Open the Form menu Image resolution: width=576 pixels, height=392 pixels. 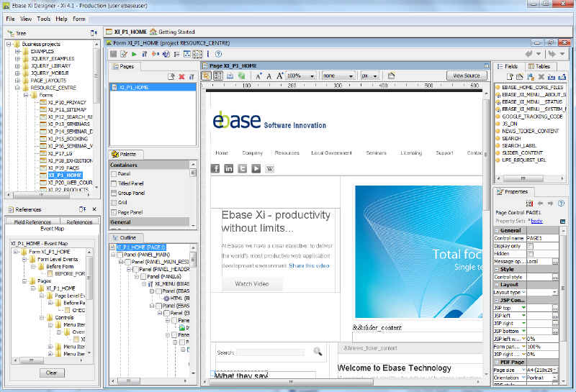tap(79, 19)
